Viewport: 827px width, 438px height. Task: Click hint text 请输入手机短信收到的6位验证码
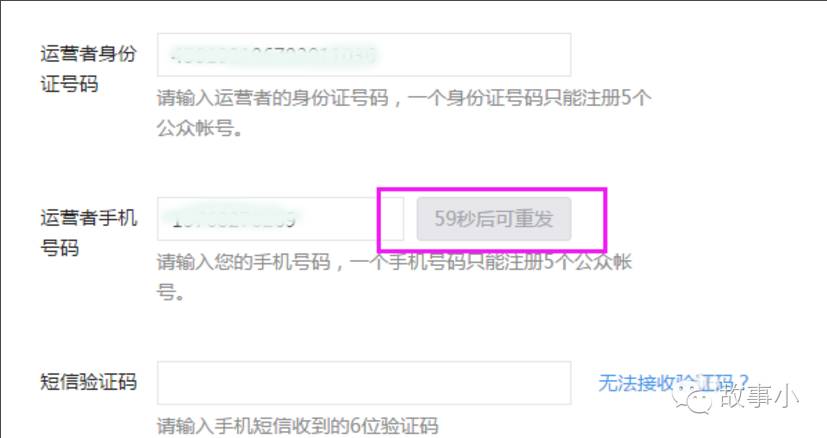click(x=297, y=426)
